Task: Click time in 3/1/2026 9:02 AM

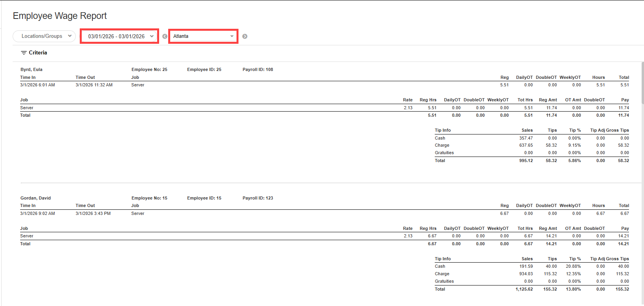Action: 38,213
